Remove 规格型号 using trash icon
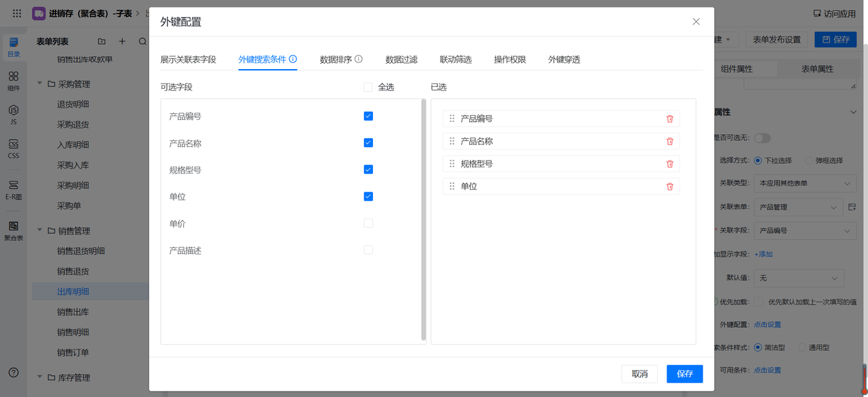Screen dimensions: 868x397 point(669,164)
